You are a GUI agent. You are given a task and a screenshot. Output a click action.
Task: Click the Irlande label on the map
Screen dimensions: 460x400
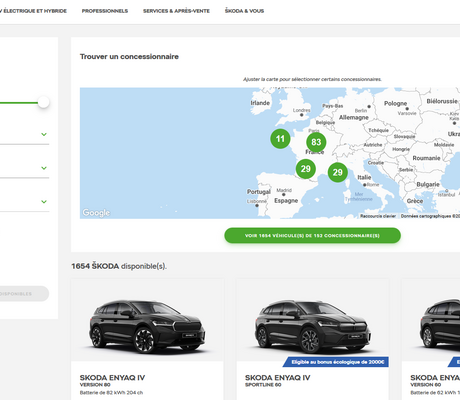(260, 103)
